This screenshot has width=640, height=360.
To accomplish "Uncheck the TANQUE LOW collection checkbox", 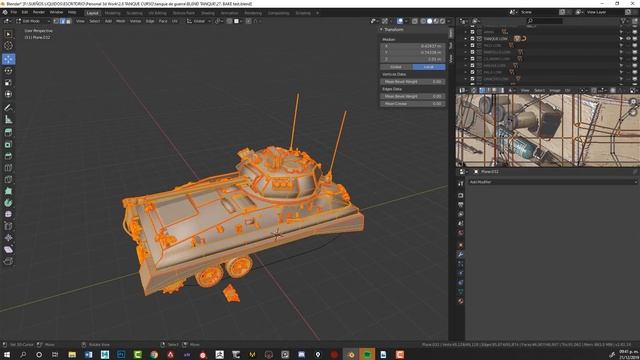I will (472, 39).
